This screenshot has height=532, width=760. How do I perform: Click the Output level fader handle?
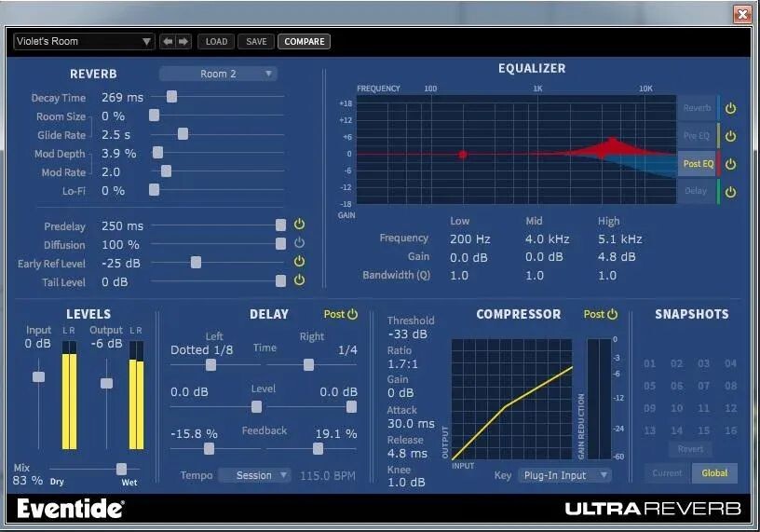point(106,384)
